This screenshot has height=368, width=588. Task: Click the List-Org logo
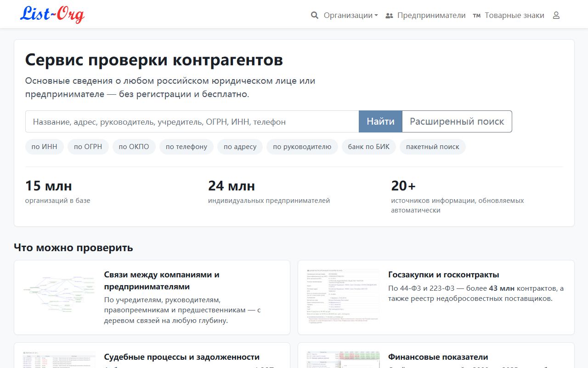click(52, 14)
